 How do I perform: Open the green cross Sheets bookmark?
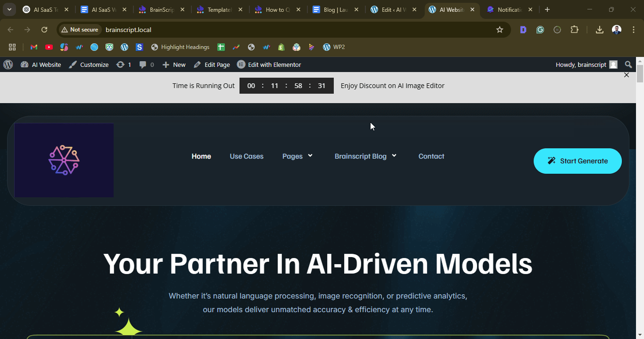[221, 47]
